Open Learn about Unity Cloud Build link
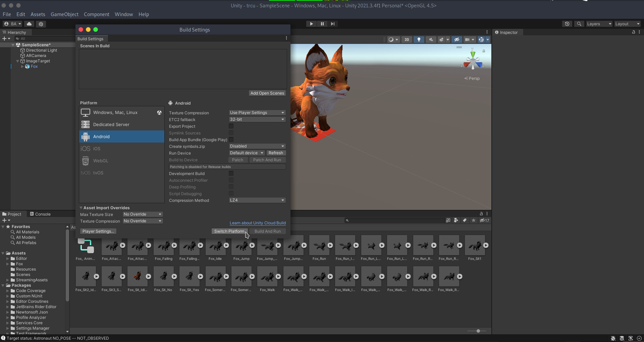The height and width of the screenshot is (342, 644). (258, 223)
